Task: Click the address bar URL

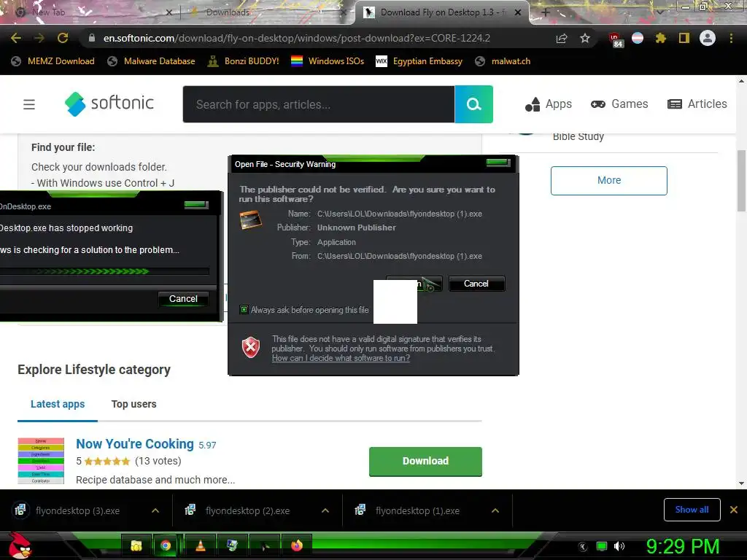Action: (x=296, y=38)
